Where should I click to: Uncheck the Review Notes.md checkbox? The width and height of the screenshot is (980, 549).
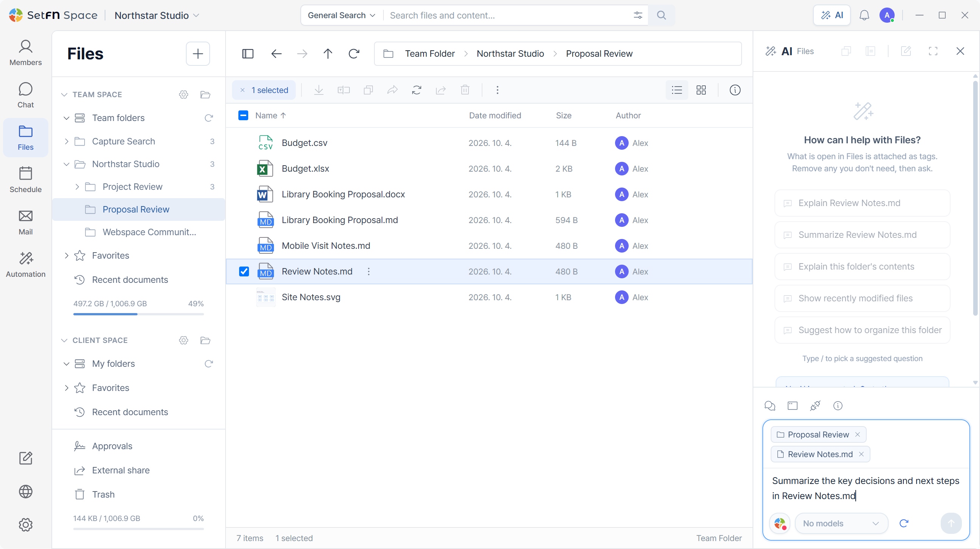[244, 271]
